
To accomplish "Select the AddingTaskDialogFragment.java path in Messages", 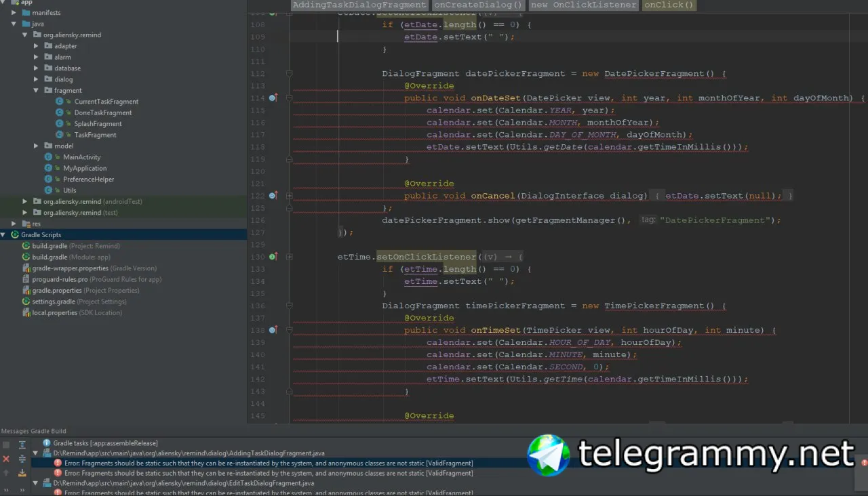I will (x=189, y=453).
